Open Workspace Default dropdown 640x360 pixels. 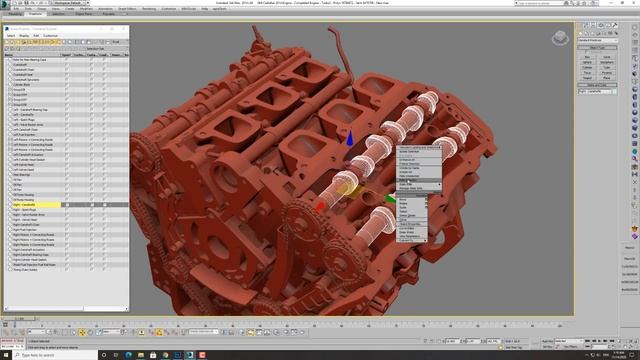coord(69,3)
